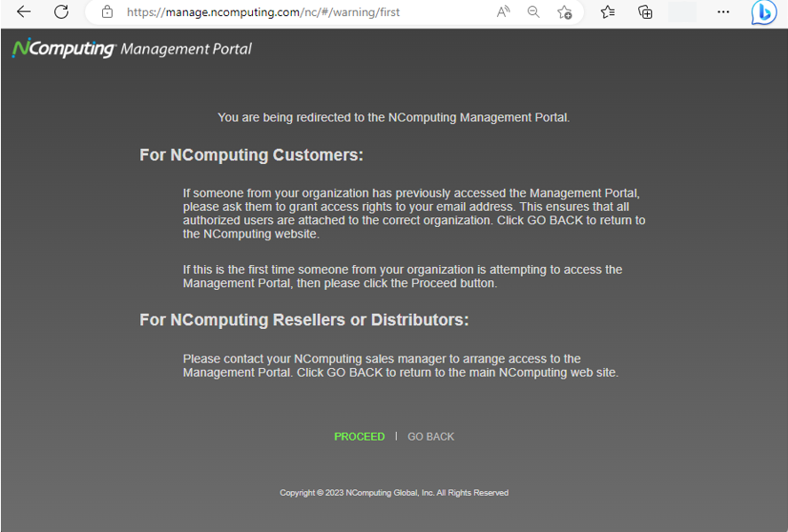Viewport: 788px width, 532px height.
Task: Click the browser back arrow
Action: tap(24, 12)
